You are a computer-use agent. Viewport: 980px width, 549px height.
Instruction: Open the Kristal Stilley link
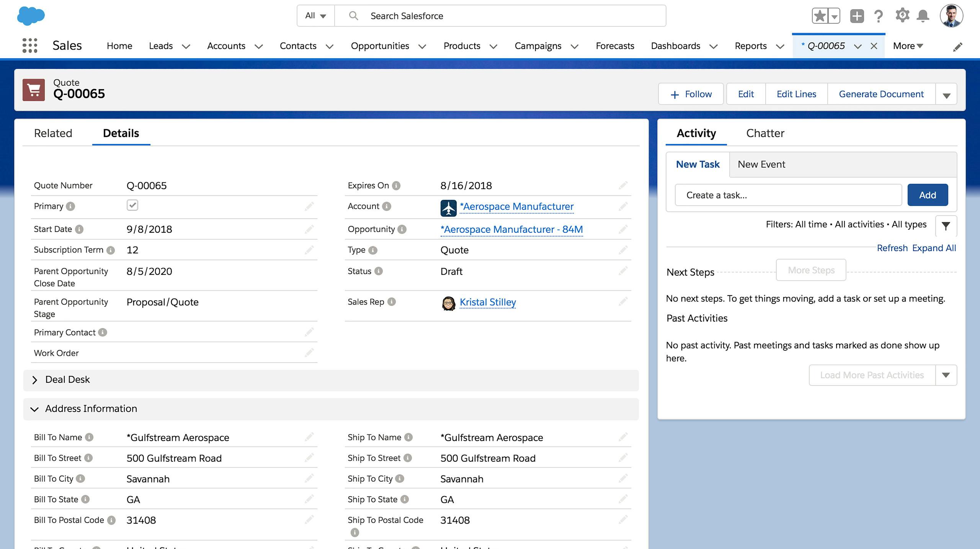click(488, 302)
